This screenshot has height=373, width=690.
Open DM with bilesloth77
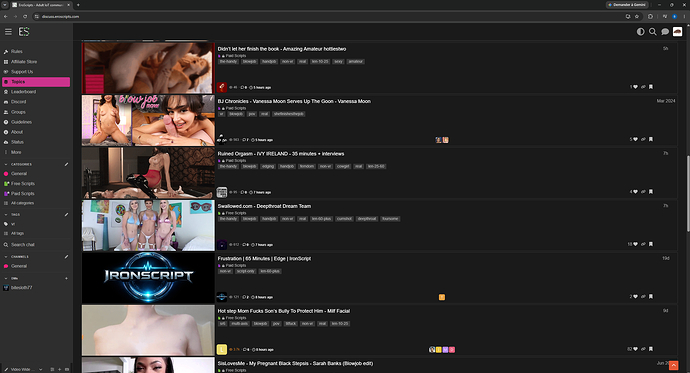point(36,288)
